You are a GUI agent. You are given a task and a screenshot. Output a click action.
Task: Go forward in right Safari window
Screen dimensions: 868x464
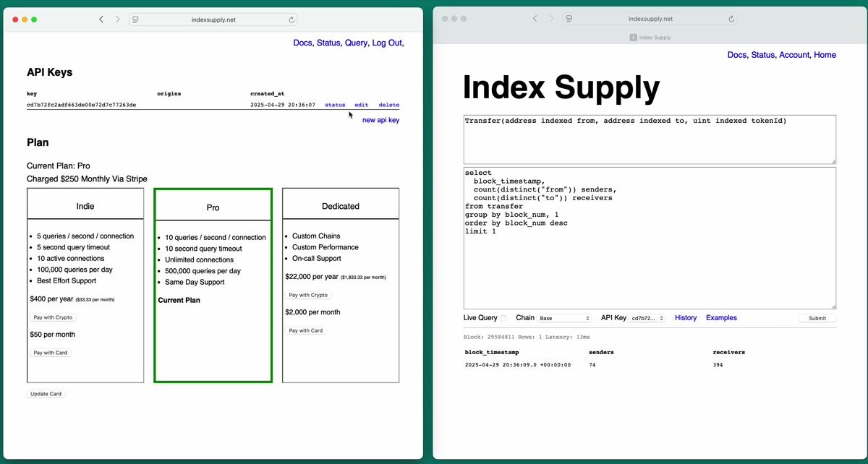tap(552, 19)
